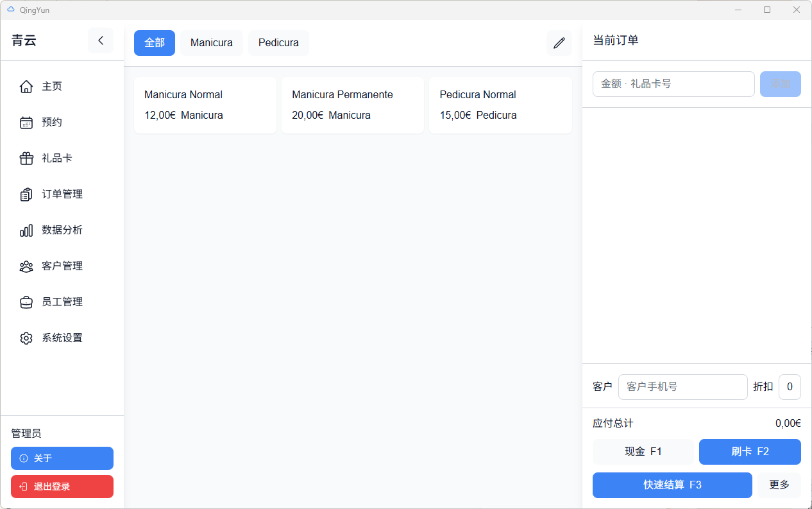Open the 礼品卡 menu label
This screenshot has height=509, width=812.
click(57, 158)
